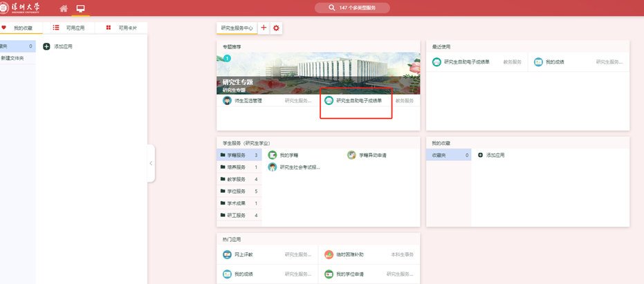Open 师生互选管理 app icon
This screenshot has width=644, height=284.
pyautogui.click(x=227, y=101)
